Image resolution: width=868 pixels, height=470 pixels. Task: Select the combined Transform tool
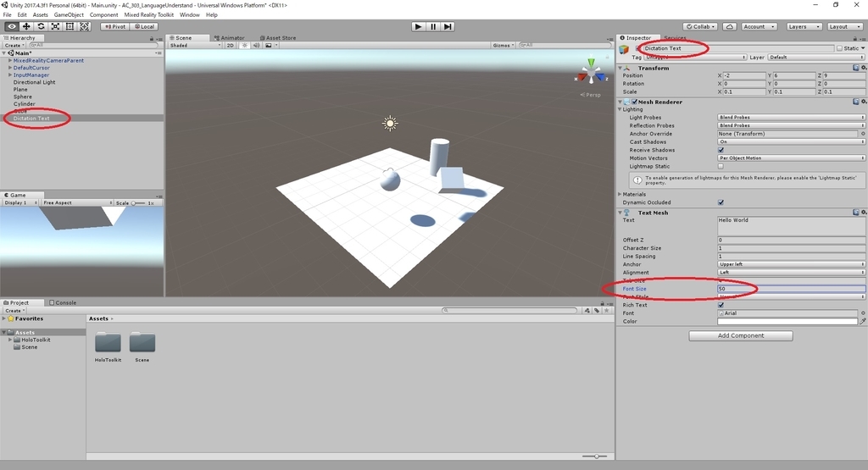pyautogui.click(x=84, y=26)
